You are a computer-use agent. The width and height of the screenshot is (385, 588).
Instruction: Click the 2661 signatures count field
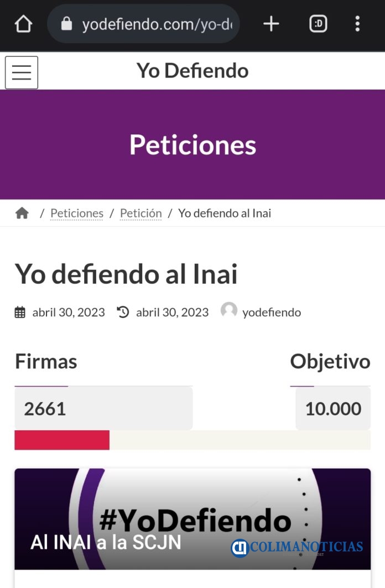103,409
